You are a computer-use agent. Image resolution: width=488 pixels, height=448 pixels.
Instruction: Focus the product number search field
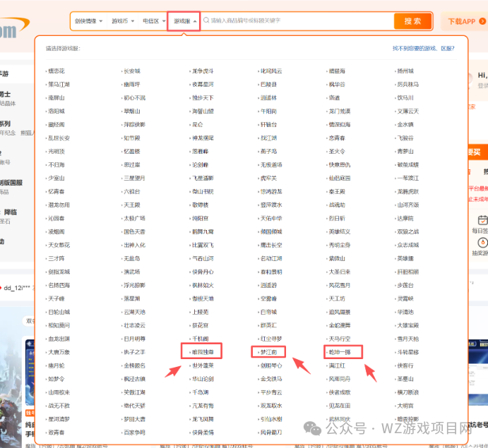[x=297, y=20]
